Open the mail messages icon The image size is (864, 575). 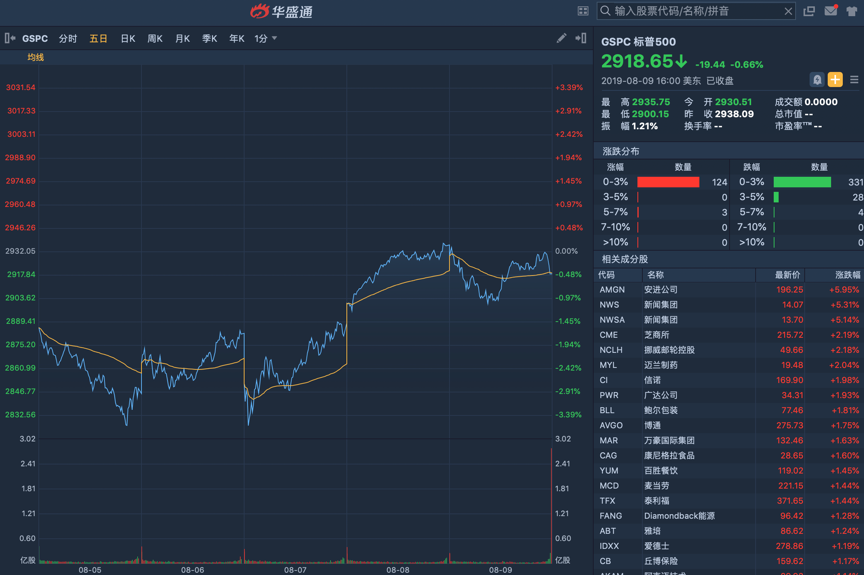click(831, 10)
